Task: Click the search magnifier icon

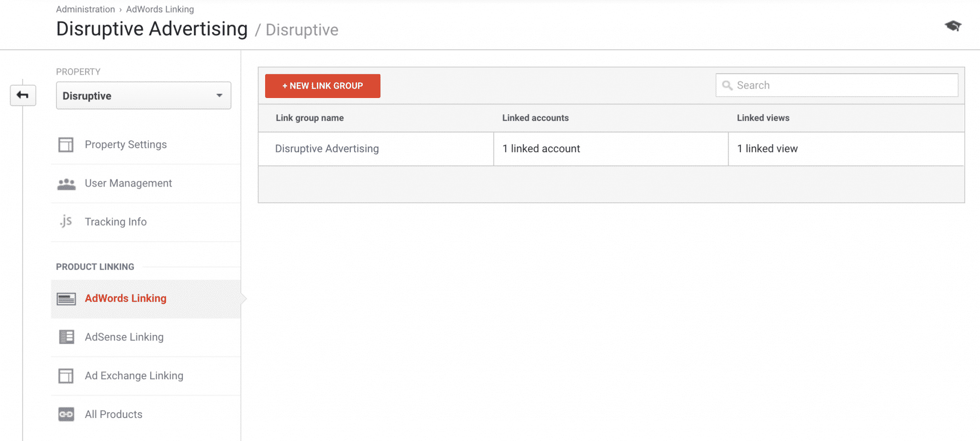Action: coord(727,86)
